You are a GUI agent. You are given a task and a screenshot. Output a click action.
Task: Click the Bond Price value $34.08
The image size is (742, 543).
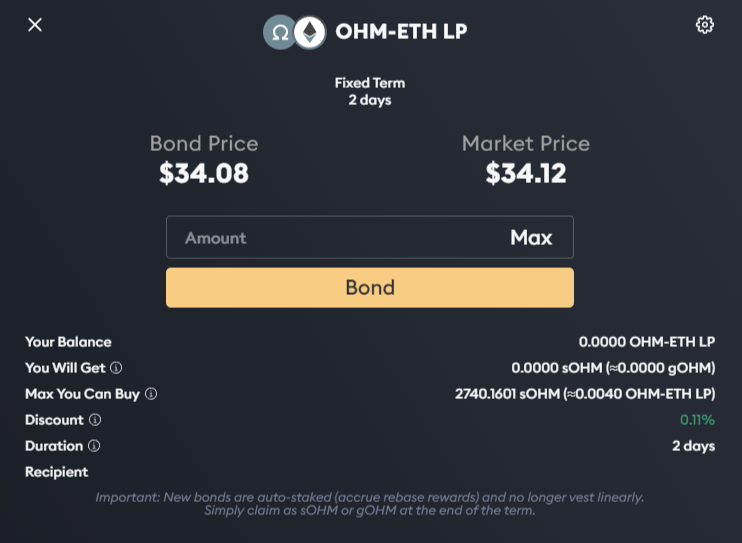[x=204, y=174]
